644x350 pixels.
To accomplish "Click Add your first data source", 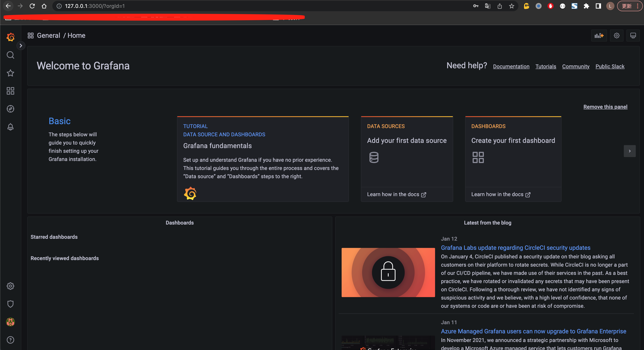I will point(407,140).
